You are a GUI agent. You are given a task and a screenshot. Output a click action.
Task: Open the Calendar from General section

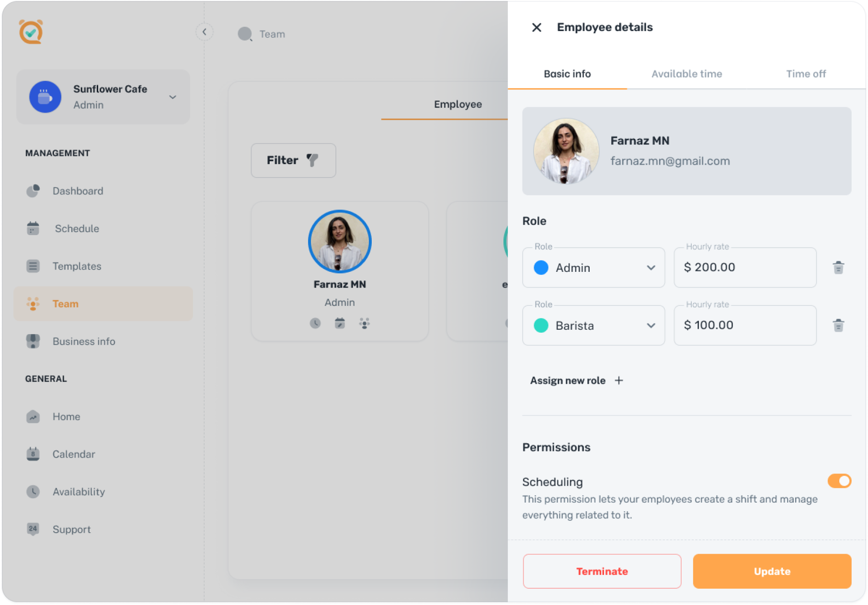pyautogui.click(x=33, y=454)
